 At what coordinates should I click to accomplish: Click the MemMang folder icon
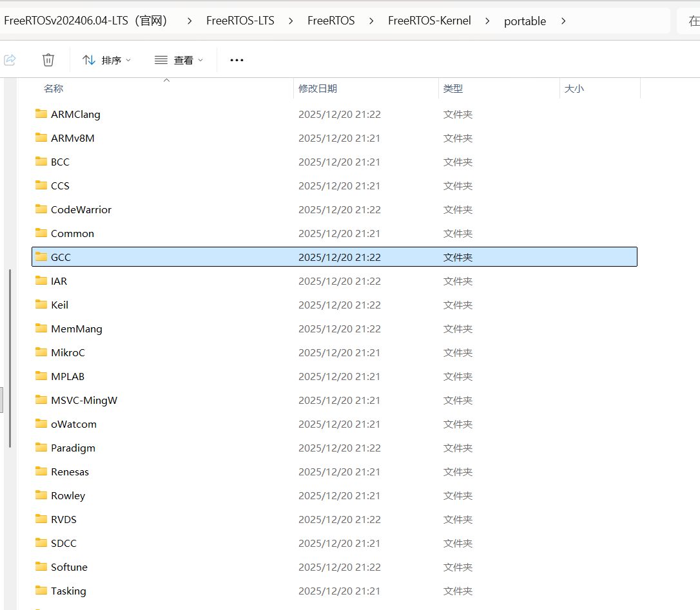coord(41,329)
